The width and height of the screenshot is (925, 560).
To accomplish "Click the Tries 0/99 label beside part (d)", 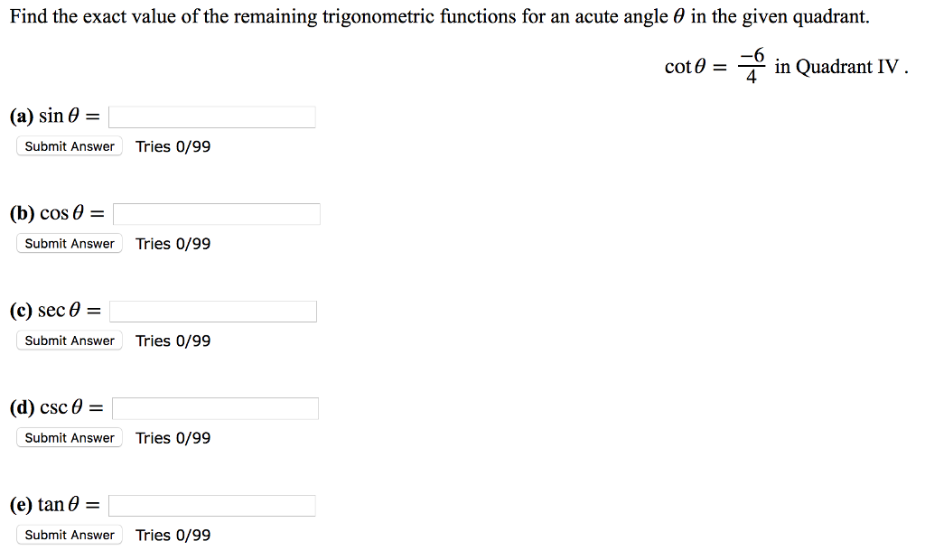I will [173, 437].
